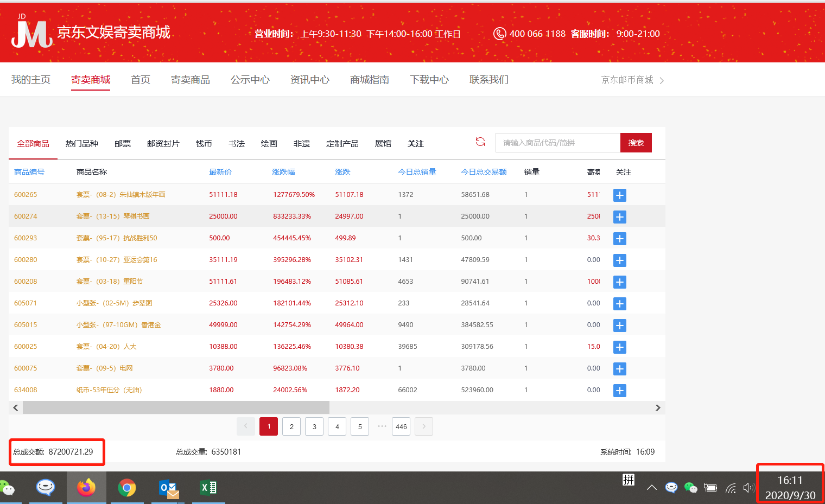The height and width of the screenshot is (504, 825).
Task: Click the Wi-Fi network tray icon
Action: click(x=731, y=488)
